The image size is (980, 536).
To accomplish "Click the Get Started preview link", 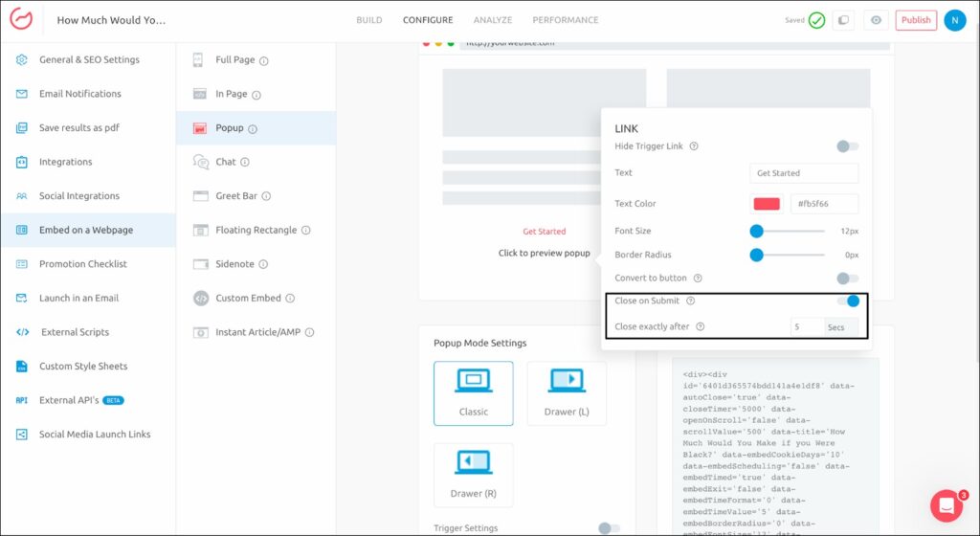I will point(544,232).
